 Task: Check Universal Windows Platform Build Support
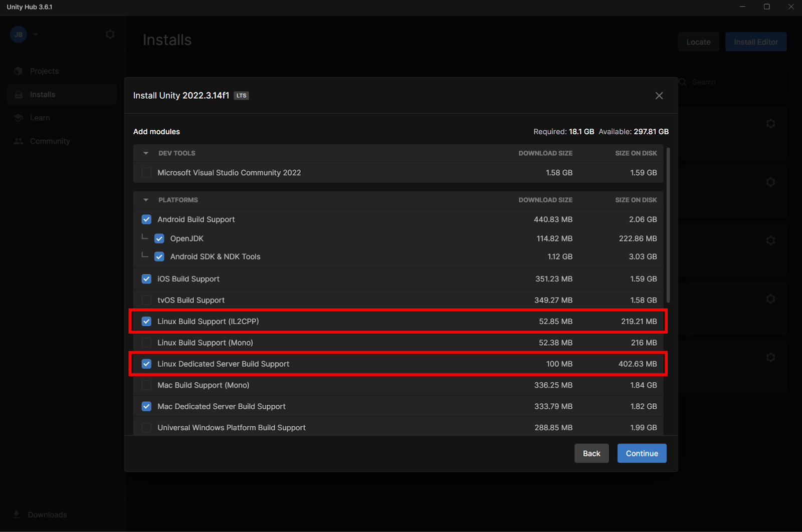pos(146,428)
